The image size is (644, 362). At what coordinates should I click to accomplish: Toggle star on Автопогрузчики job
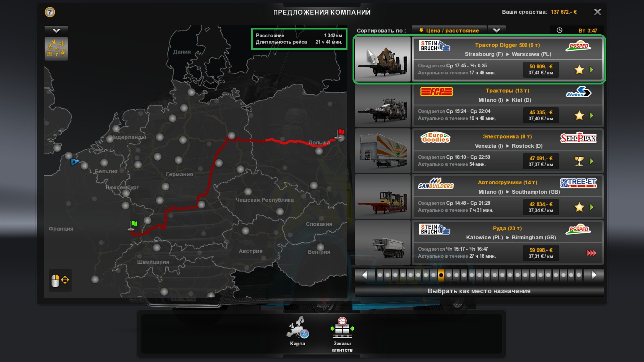(x=579, y=207)
